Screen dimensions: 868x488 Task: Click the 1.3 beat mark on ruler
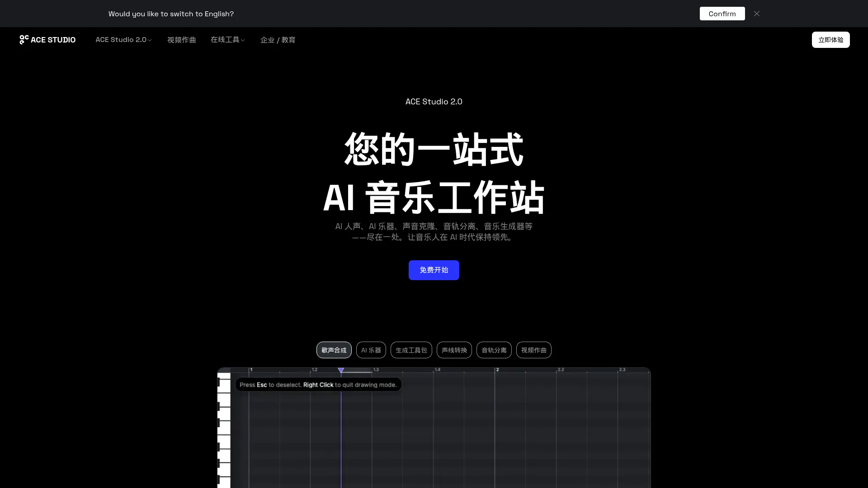(x=376, y=370)
